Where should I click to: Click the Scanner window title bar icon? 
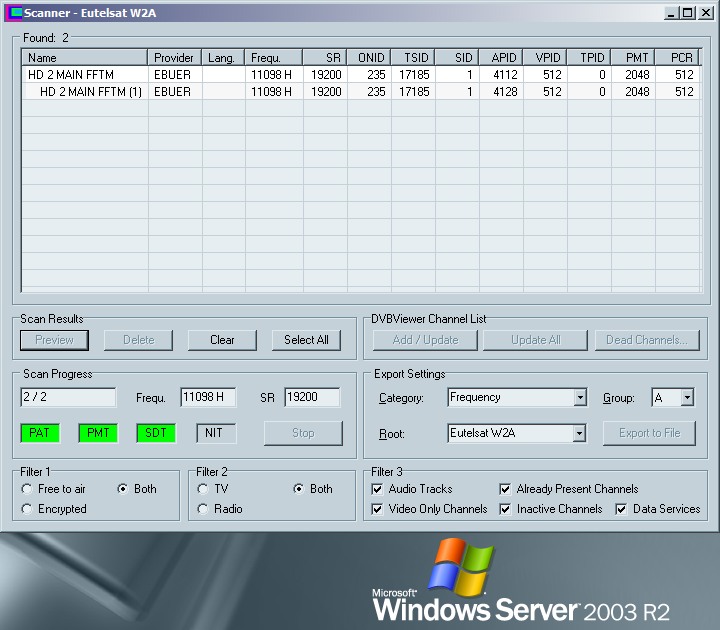point(14,13)
